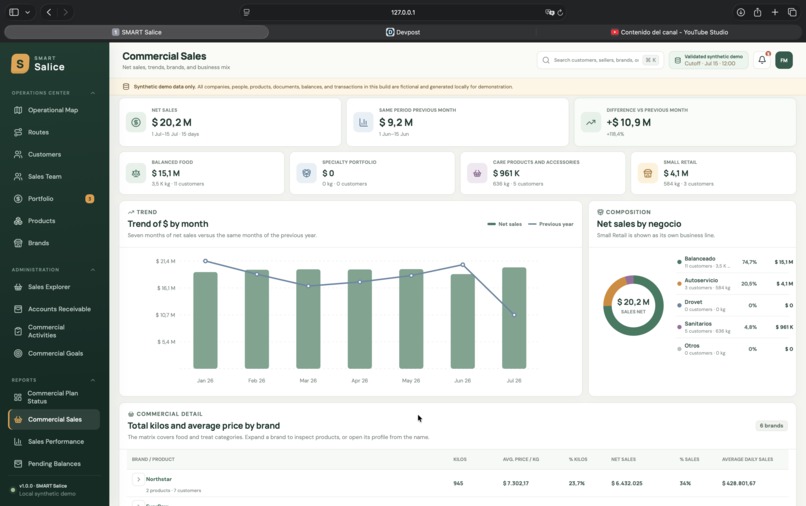Switch to the YouTube Studio tab
This screenshot has height=506, width=806.
(669, 32)
